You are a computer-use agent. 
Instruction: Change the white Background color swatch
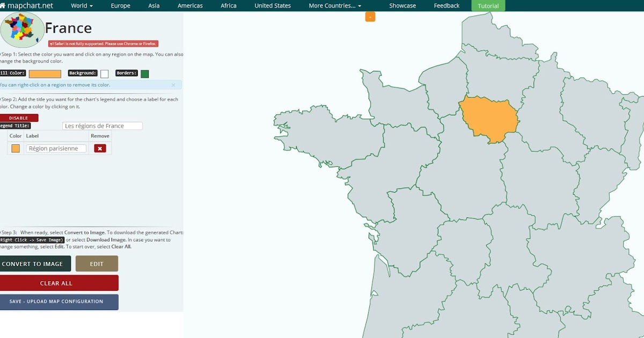(x=104, y=74)
